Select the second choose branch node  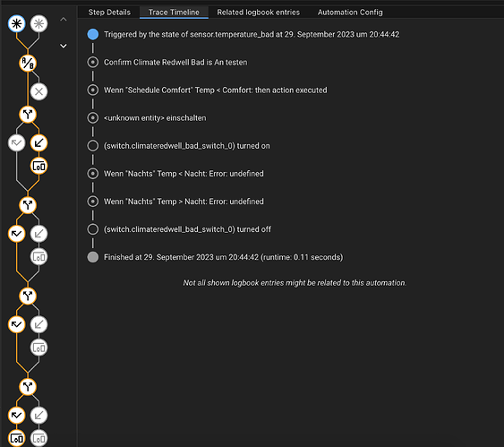(x=28, y=205)
